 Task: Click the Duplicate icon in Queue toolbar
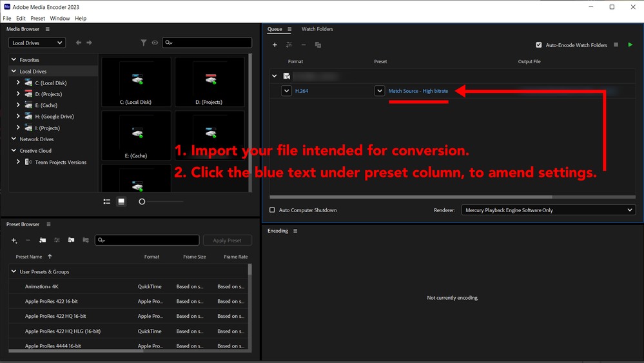[318, 44]
